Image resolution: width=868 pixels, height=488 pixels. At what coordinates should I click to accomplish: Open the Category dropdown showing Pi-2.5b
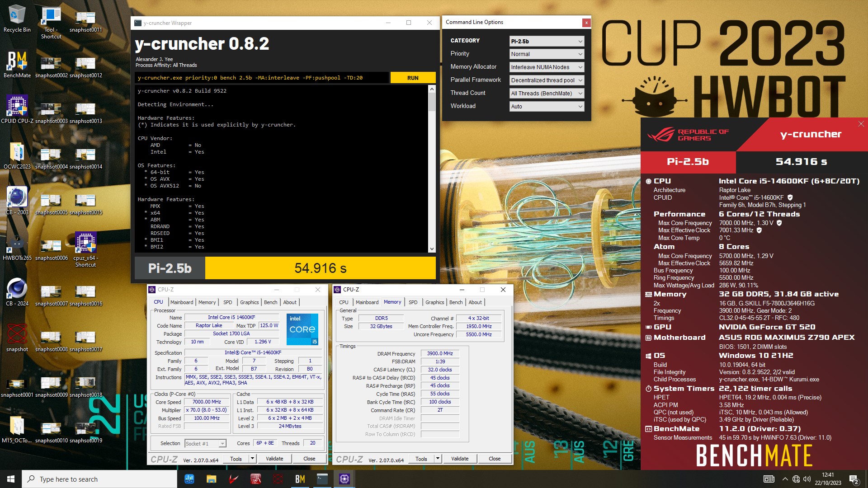tap(547, 41)
